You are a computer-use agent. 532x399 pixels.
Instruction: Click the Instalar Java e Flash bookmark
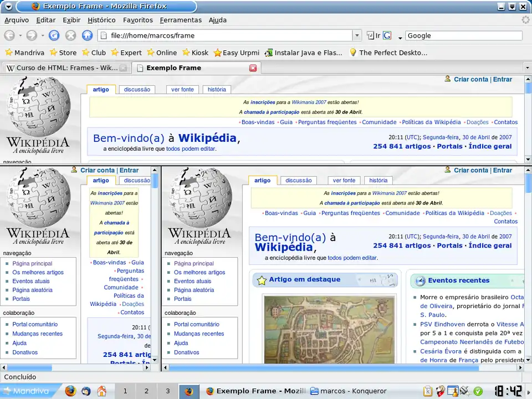pyautogui.click(x=303, y=53)
